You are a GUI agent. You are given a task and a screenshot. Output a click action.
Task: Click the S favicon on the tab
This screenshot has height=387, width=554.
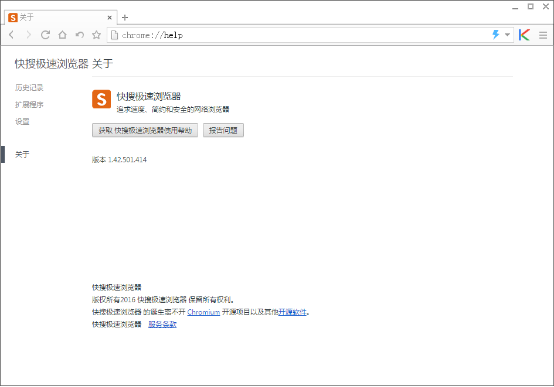pos(13,17)
